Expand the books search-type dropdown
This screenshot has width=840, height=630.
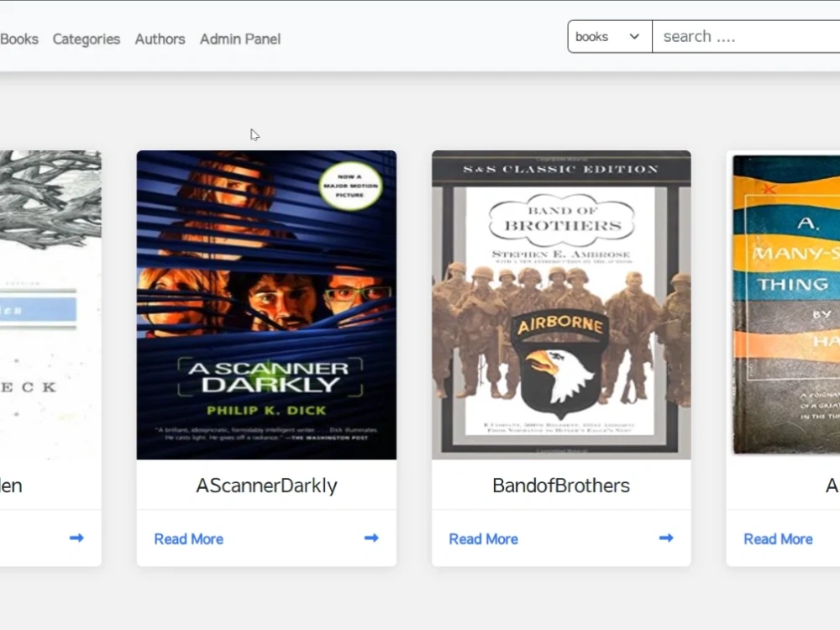(x=610, y=36)
